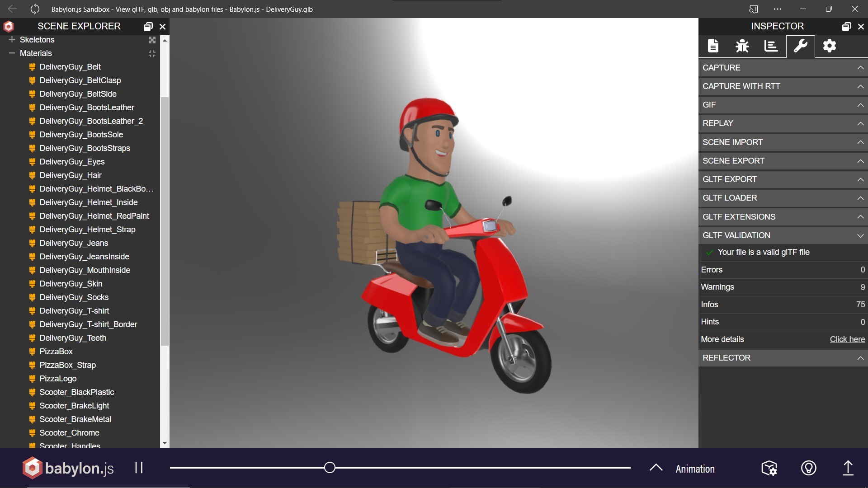
Task: Click the 'Click here' more details link
Action: tap(847, 339)
